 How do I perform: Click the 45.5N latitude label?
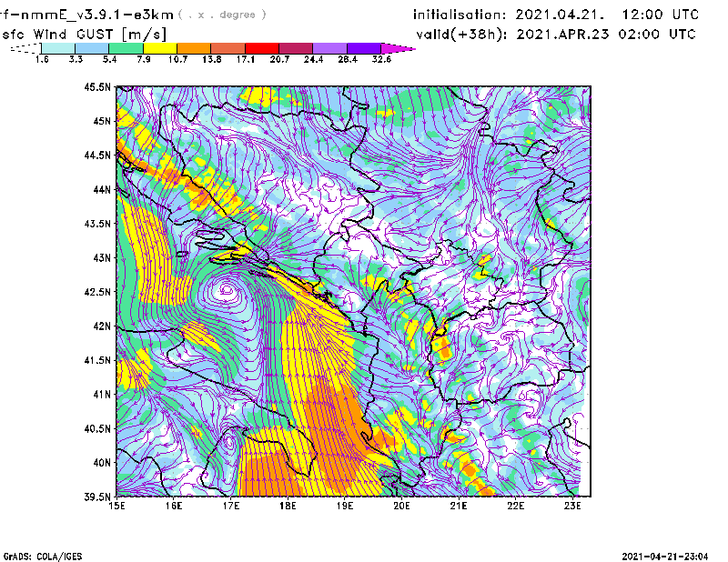(97, 86)
